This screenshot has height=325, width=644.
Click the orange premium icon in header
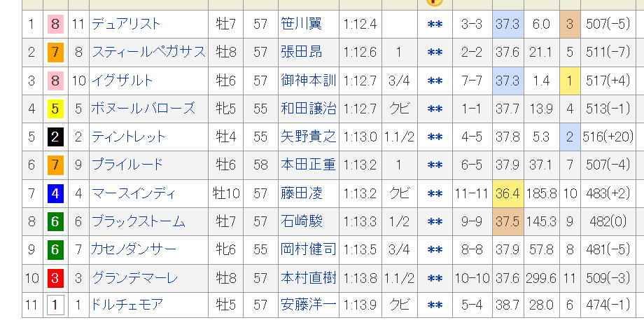point(435,2)
